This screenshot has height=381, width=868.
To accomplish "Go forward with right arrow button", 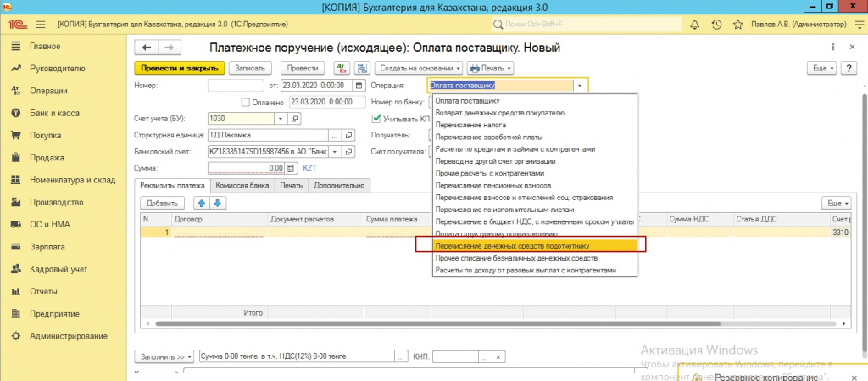I will point(170,48).
